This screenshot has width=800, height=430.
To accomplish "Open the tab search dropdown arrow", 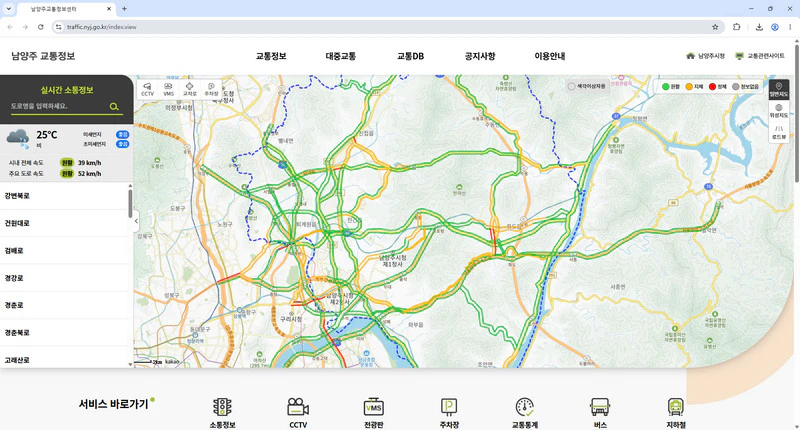I will click(9, 9).
